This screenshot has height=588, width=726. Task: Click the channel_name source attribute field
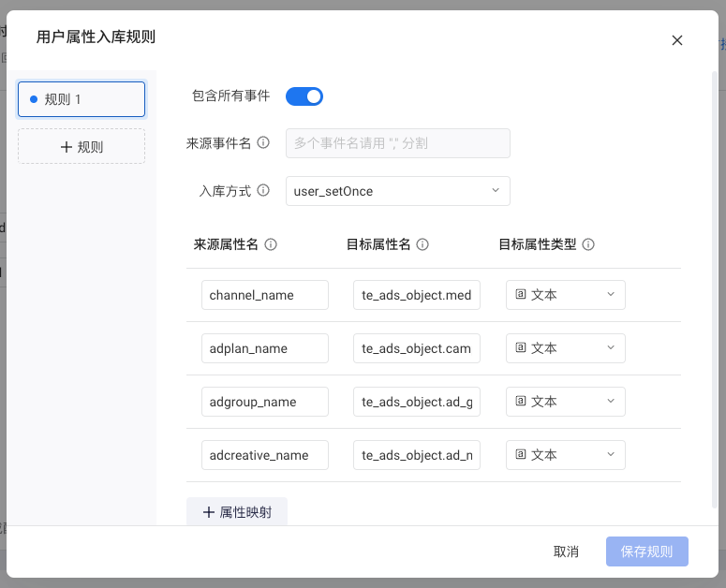[x=265, y=295]
